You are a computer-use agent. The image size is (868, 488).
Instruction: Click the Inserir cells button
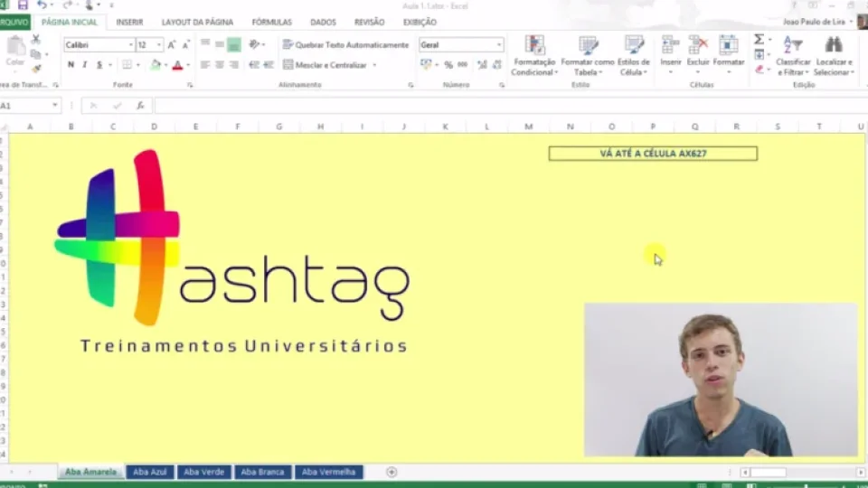tap(670, 55)
